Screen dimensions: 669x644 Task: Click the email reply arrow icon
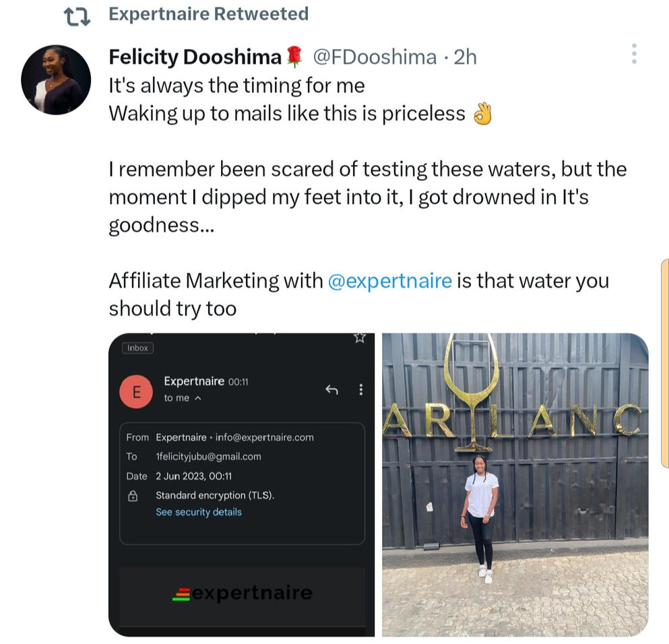(331, 389)
